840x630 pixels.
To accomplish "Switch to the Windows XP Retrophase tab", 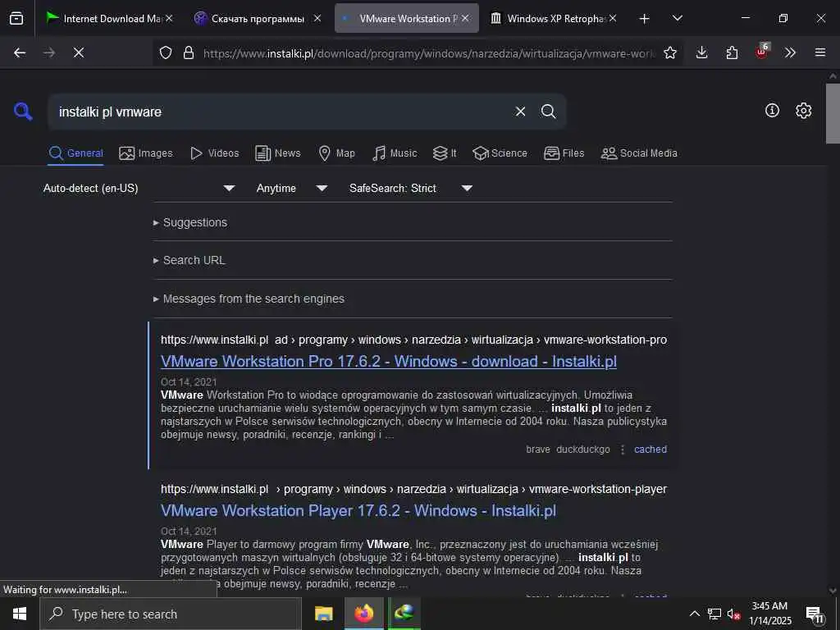I will pos(554,19).
